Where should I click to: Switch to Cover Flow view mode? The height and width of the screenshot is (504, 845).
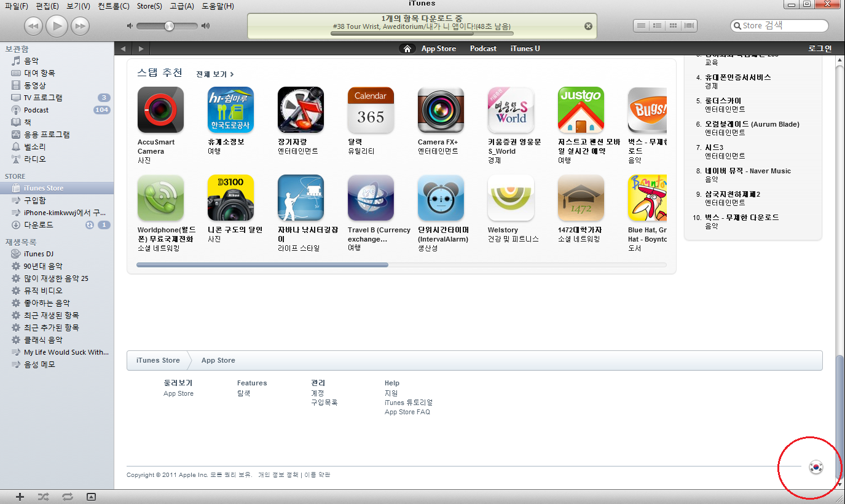[x=689, y=26]
